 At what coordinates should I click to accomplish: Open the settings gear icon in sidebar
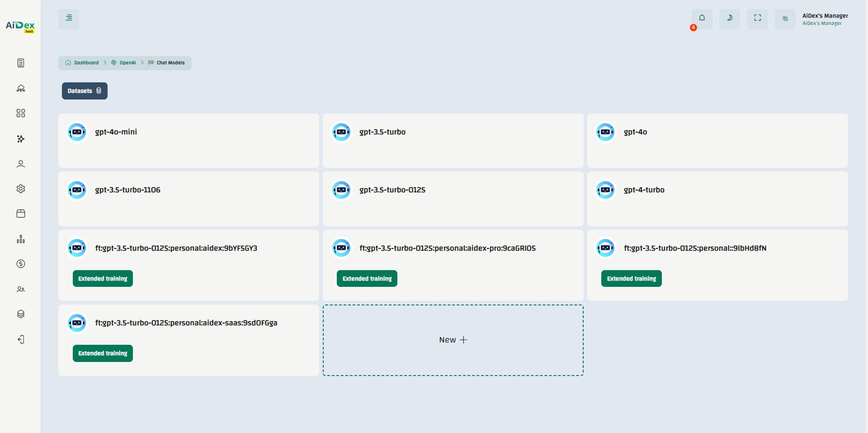tap(21, 189)
